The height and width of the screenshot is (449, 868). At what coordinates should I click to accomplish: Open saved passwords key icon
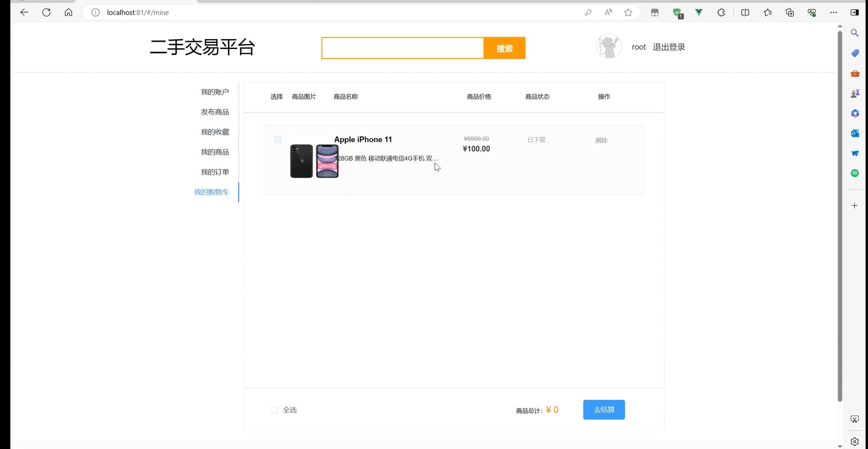tap(588, 12)
